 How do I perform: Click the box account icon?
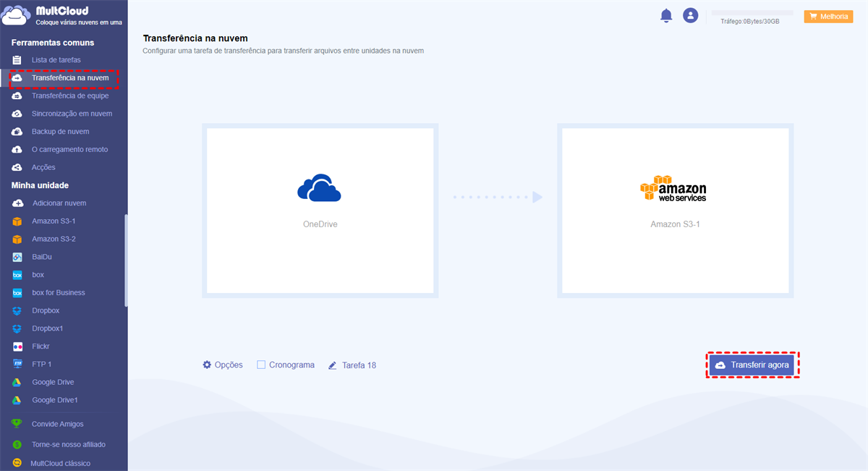click(x=17, y=275)
